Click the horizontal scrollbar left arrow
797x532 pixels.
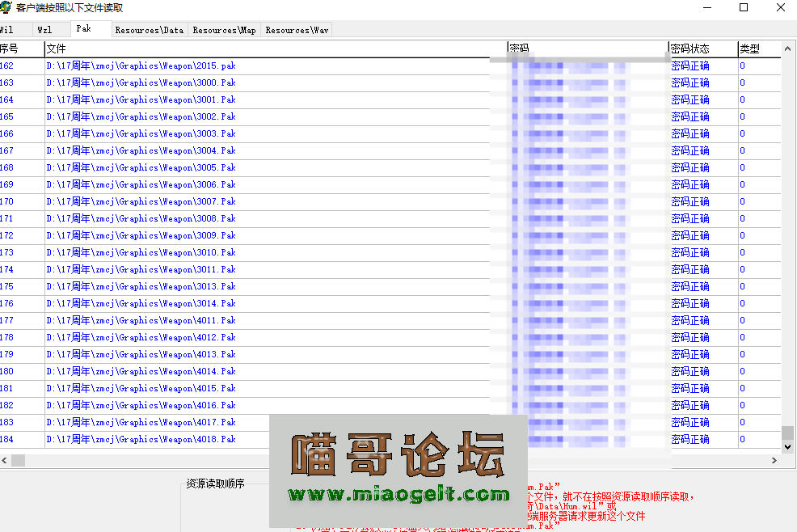(6, 460)
